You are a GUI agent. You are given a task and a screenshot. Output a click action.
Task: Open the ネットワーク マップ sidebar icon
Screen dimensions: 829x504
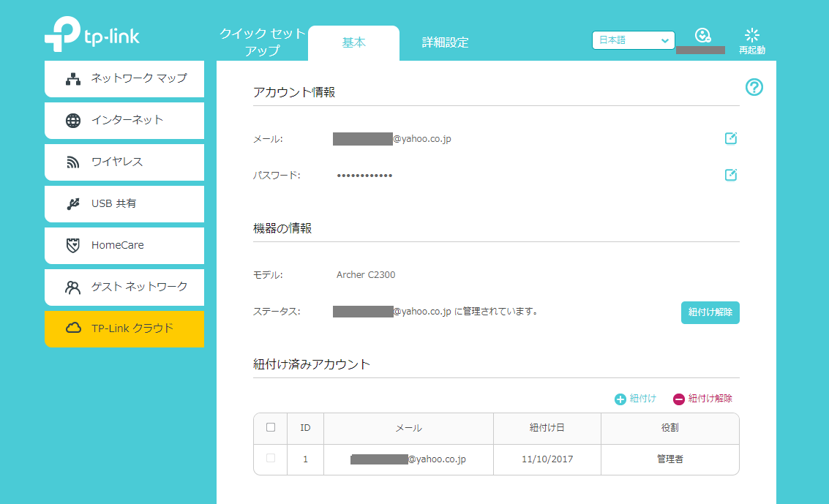pos(72,78)
